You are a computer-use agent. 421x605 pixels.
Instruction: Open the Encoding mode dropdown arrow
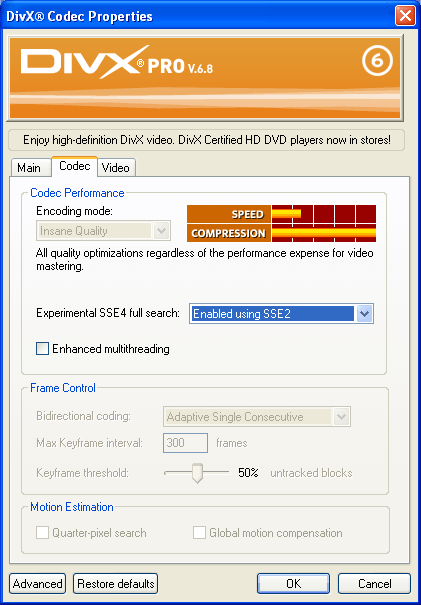pyautogui.click(x=161, y=231)
